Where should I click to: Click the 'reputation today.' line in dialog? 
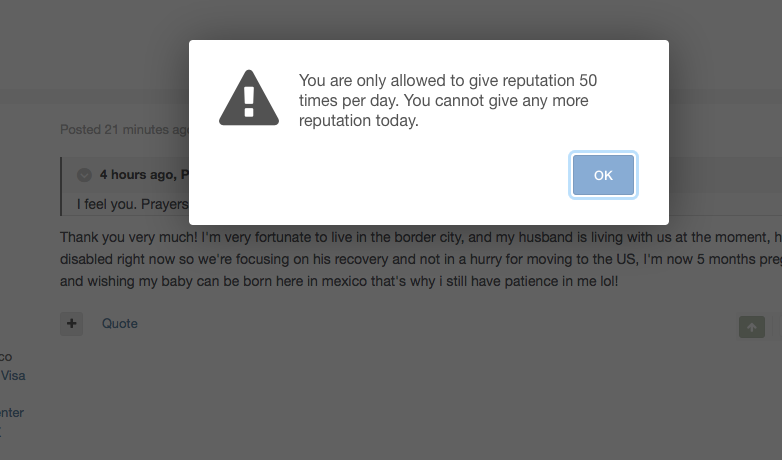359,121
